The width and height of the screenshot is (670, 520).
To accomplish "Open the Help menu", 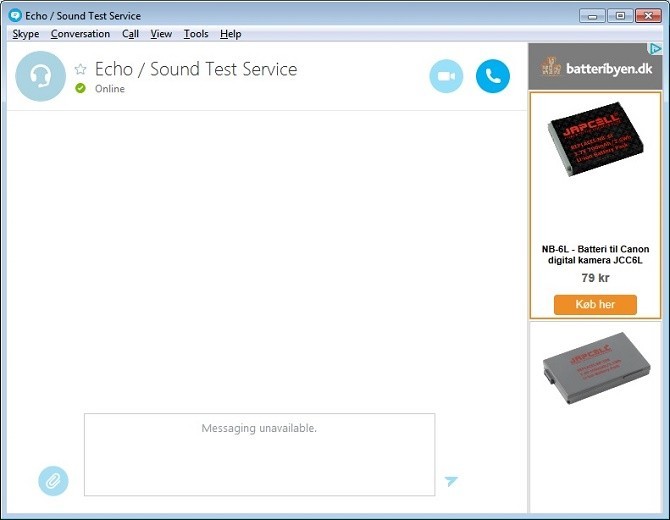I will [x=231, y=34].
